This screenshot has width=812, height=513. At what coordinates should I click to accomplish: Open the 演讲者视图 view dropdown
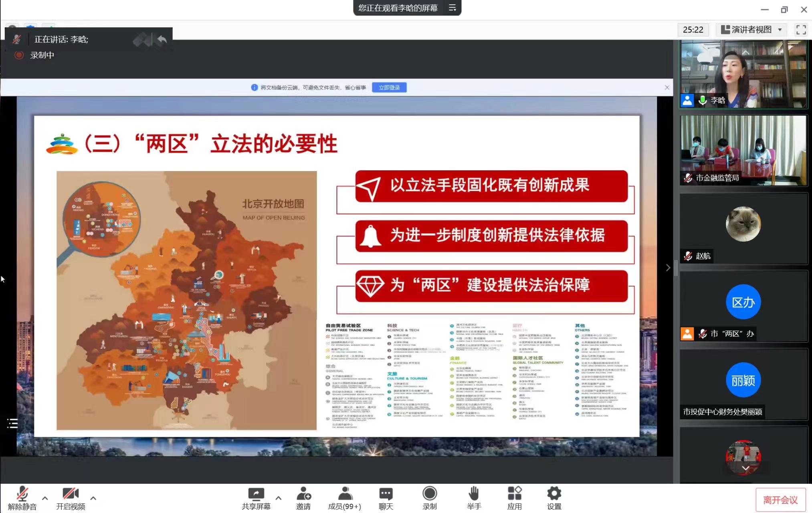(751, 29)
